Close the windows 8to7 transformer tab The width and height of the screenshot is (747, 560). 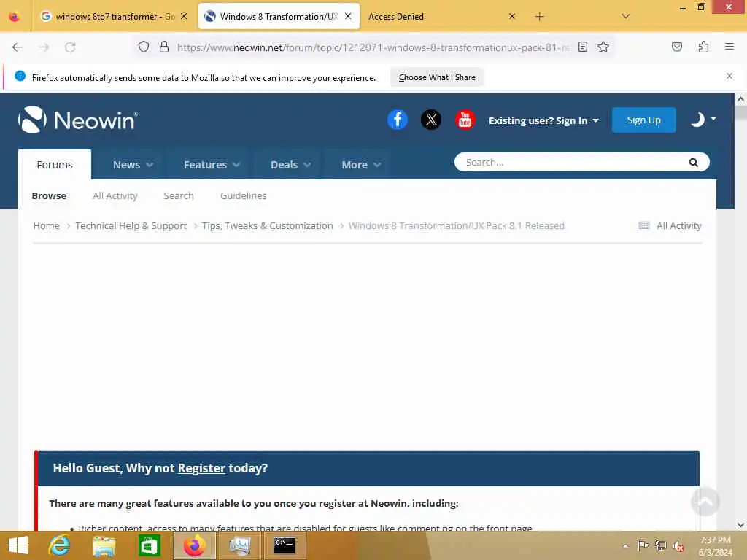pyautogui.click(x=184, y=16)
